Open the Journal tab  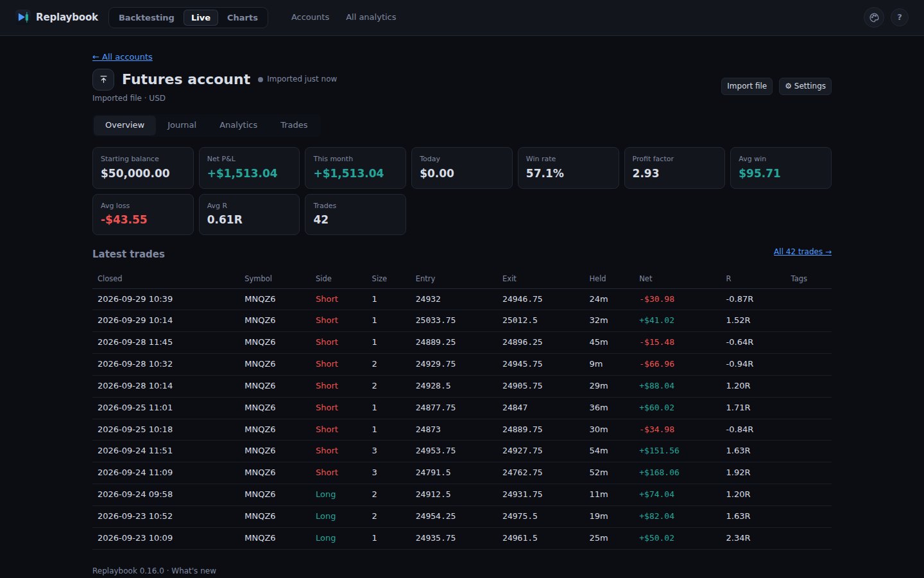pyautogui.click(x=182, y=125)
